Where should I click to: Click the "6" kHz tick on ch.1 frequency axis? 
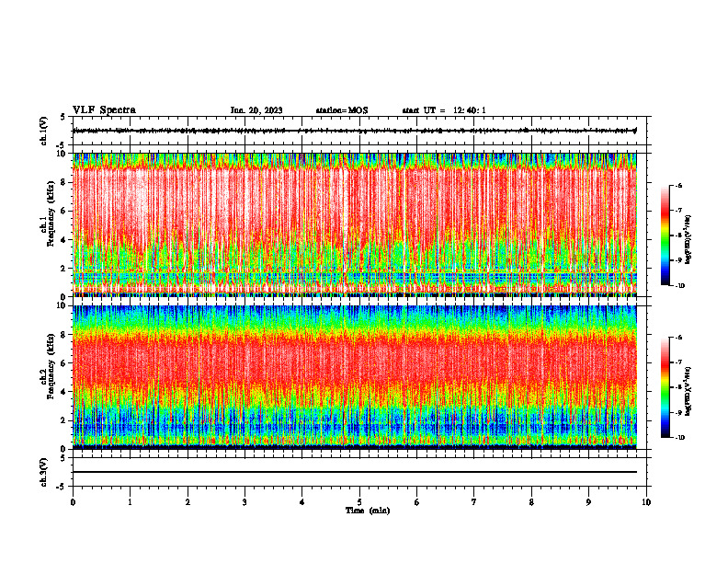64,211
